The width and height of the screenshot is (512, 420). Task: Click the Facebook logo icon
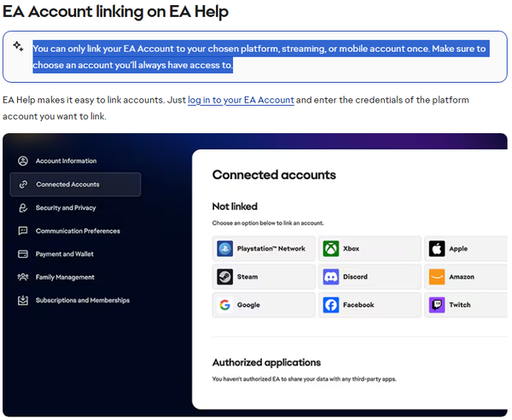tap(331, 305)
